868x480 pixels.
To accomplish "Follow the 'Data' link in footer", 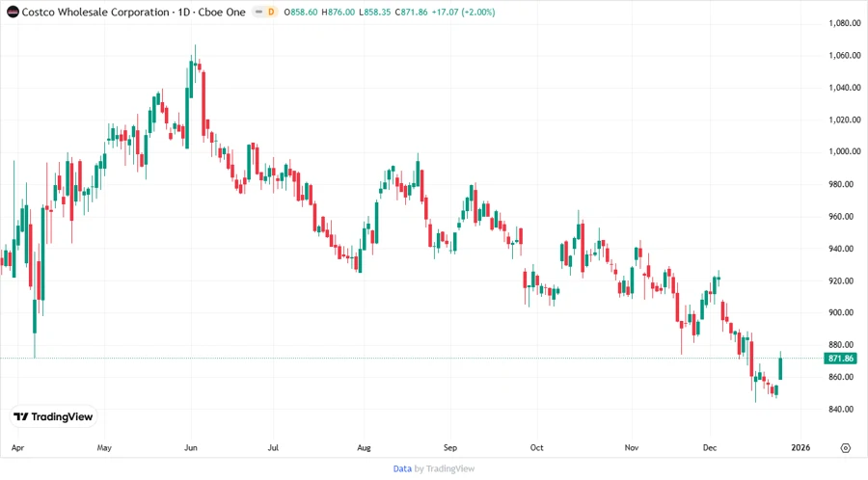I will pyautogui.click(x=402, y=469).
